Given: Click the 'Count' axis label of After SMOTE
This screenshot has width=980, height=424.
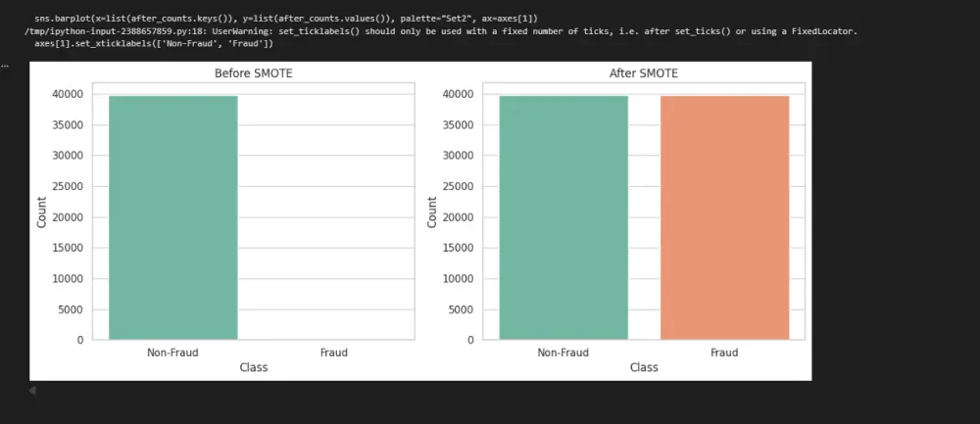Looking at the screenshot, I should click(432, 212).
